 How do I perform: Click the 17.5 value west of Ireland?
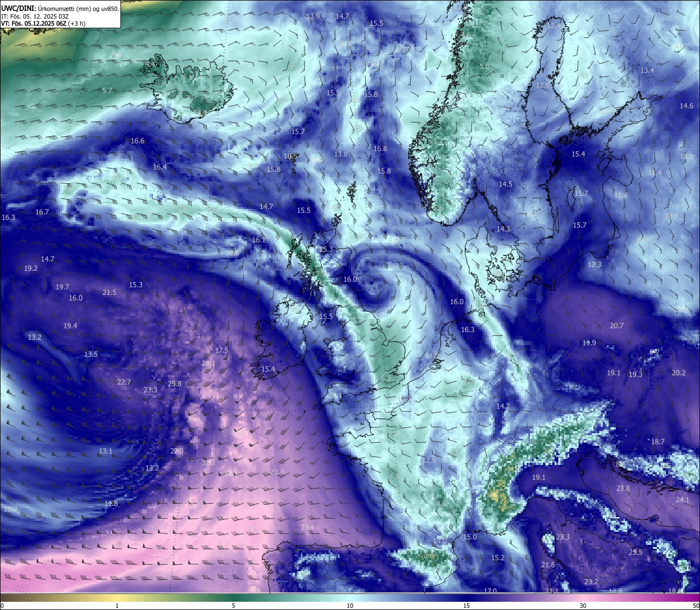pos(221,351)
